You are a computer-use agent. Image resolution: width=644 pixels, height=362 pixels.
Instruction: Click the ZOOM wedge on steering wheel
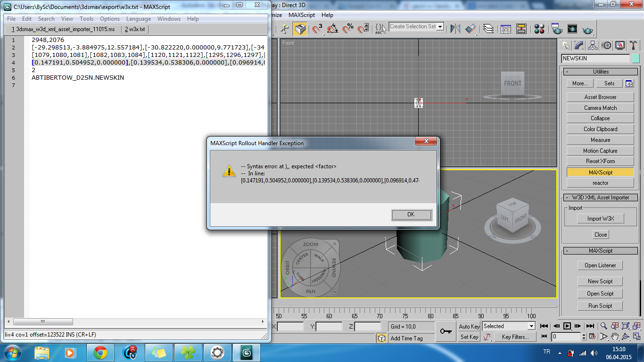point(311,245)
